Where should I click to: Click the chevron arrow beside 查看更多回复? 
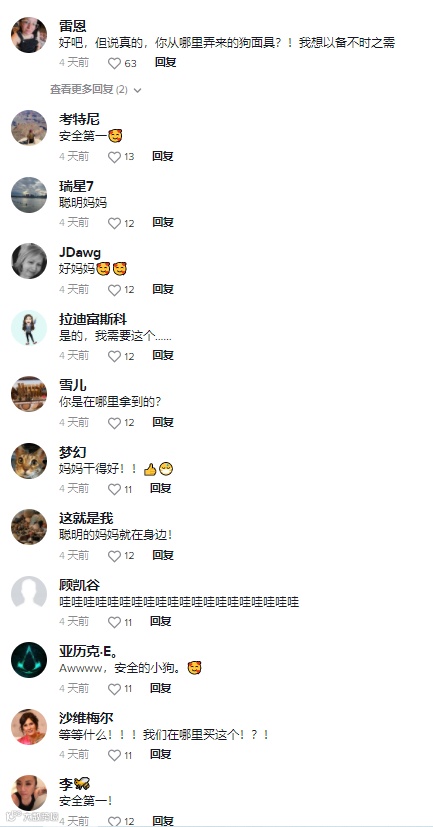pyautogui.click(x=138, y=90)
